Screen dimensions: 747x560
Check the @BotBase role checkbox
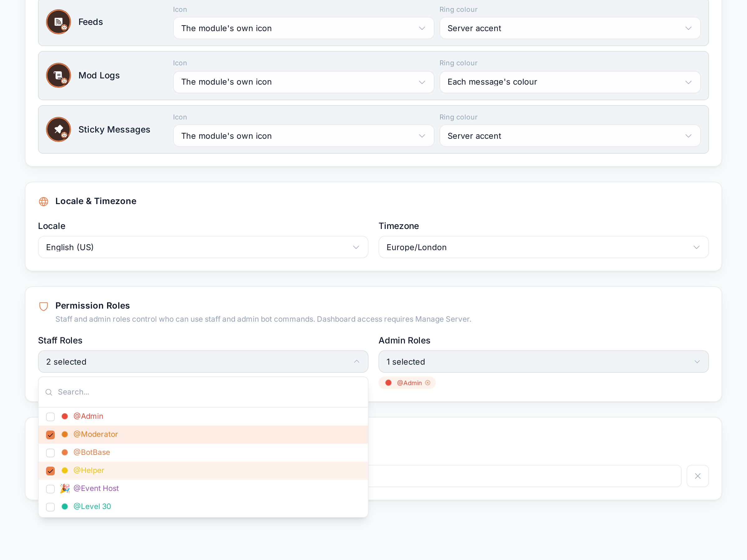(x=50, y=453)
